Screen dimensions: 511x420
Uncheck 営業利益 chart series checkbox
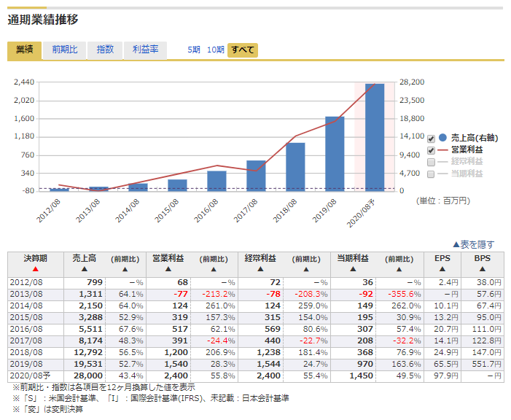click(x=431, y=150)
